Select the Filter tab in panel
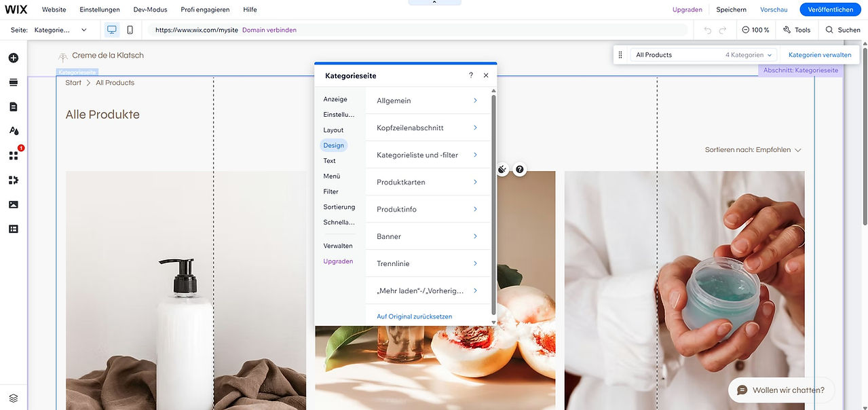Image resolution: width=868 pixels, height=410 pixels. point(331,191)
